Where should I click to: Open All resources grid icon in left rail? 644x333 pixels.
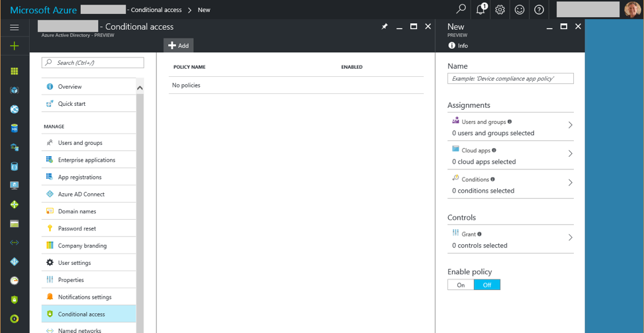pyautogui.click(x=15, y=71)
